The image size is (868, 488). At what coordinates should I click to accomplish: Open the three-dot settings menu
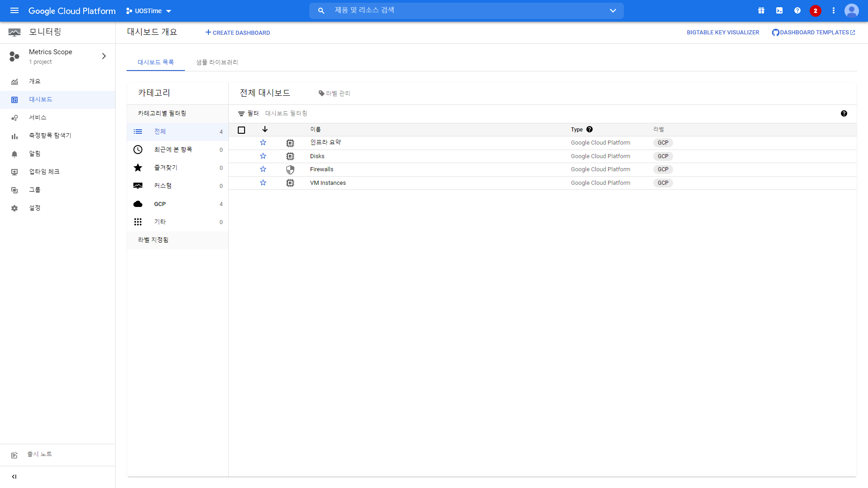[834, 11]
